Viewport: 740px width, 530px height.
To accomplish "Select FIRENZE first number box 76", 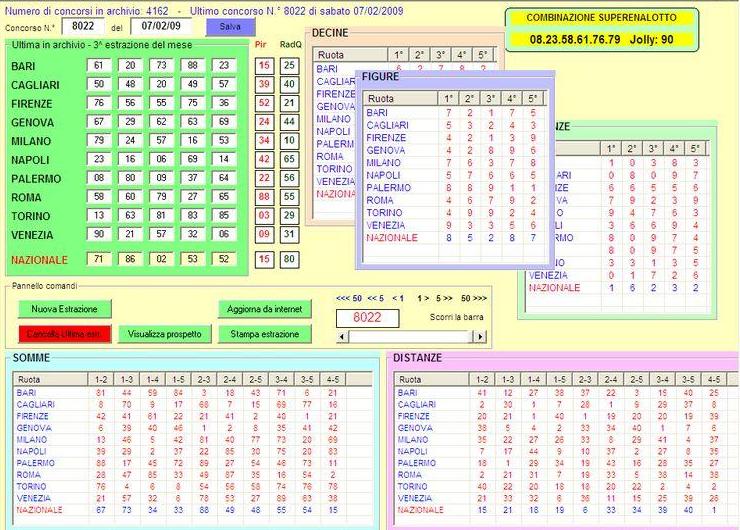I will pos(99,103).
